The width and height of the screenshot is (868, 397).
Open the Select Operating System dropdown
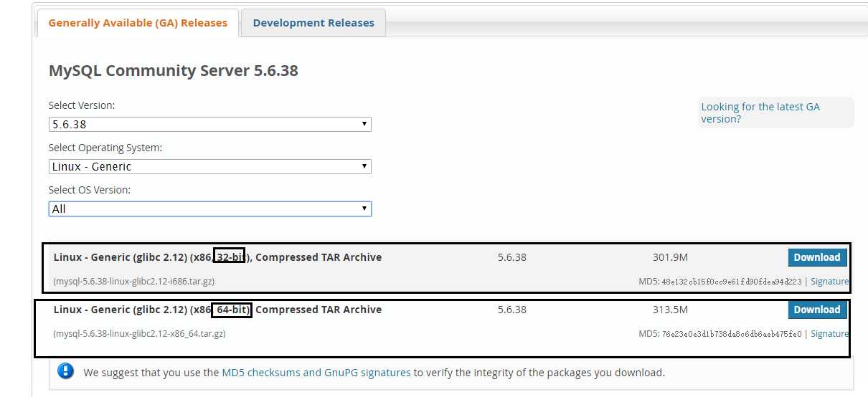tap(209, 166)
